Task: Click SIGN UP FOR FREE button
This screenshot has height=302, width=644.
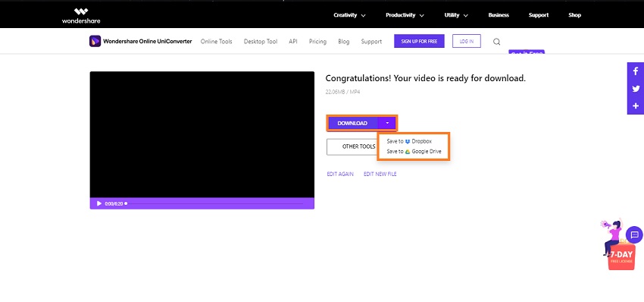Action: click(419, 41)
